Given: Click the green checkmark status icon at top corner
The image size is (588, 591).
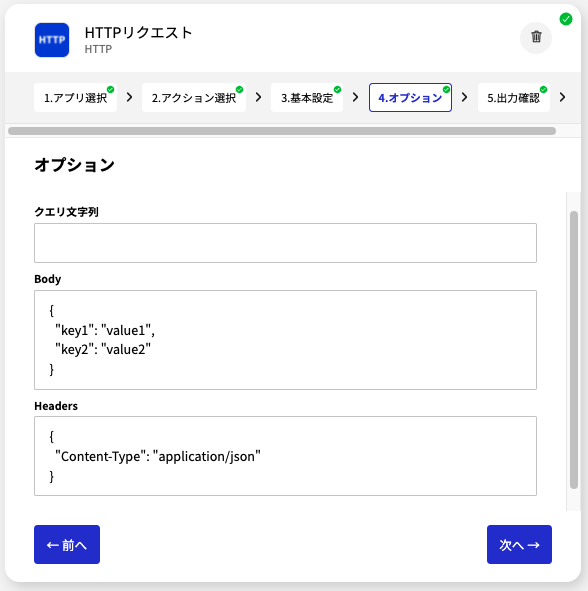Looking at the screenshot, I should point(565,19).
